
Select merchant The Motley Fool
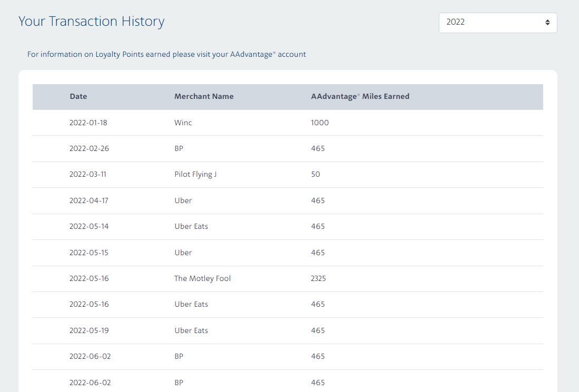click(202, 278)
